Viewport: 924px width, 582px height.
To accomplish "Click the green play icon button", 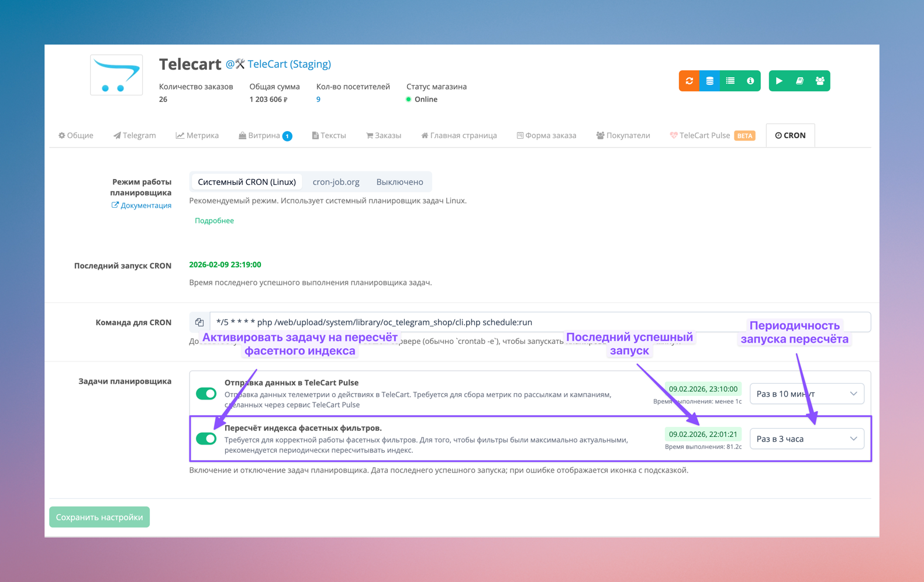I will coord(779,81).
